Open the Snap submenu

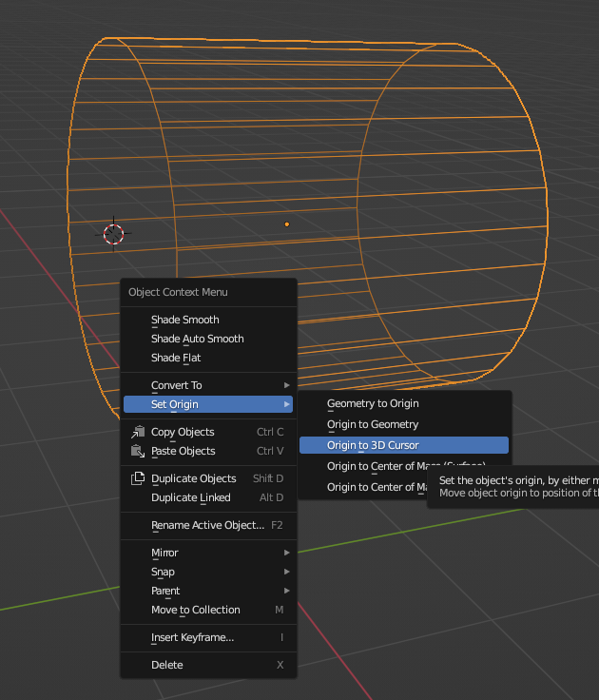click(x=208, y=572)
